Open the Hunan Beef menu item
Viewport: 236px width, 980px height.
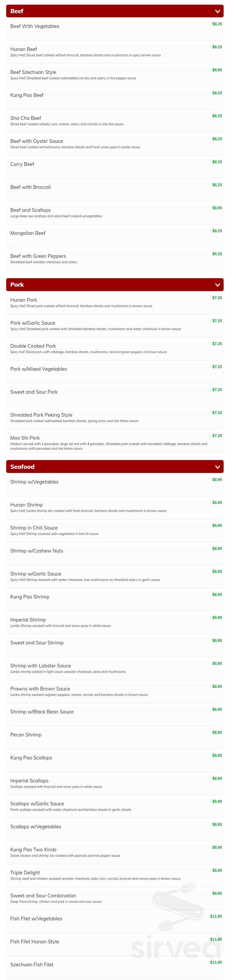click(x=23, y=49)
